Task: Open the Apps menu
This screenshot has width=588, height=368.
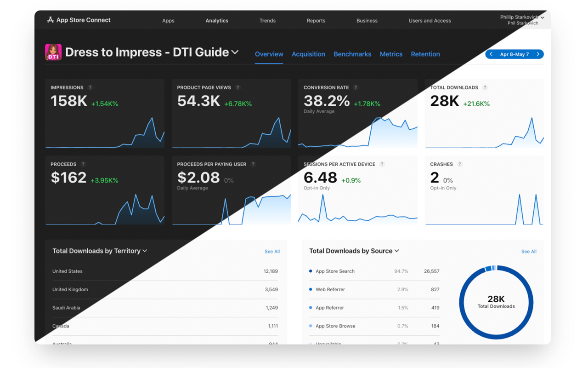Action: (168, 21)
